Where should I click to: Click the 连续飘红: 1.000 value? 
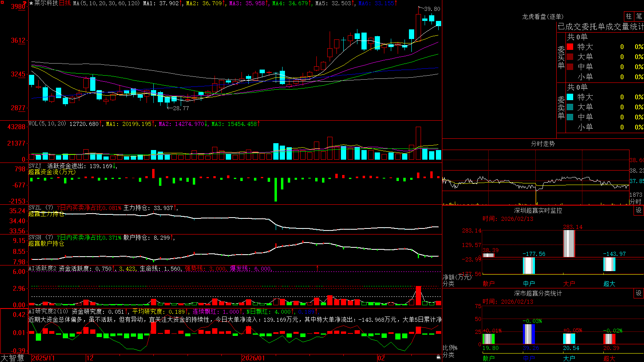(217, 311)
